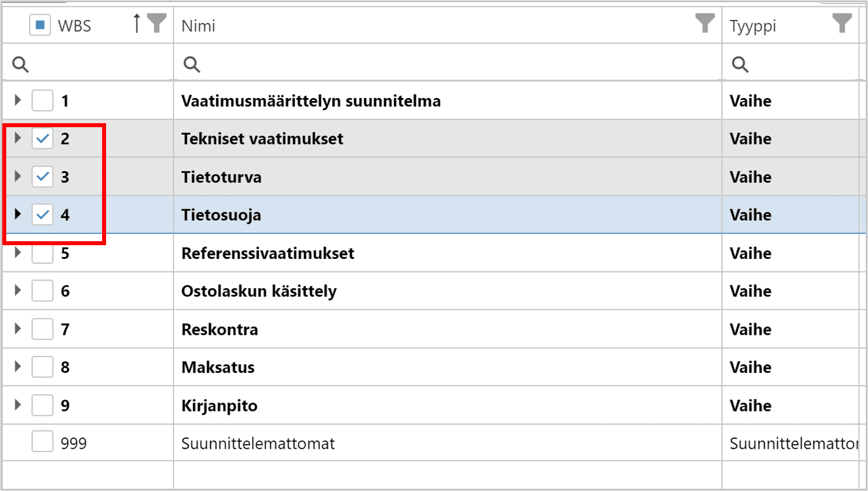Screen dimensions: 868x491
Task: Uncheck the checkbox for row 2
Action: (42, 139)
